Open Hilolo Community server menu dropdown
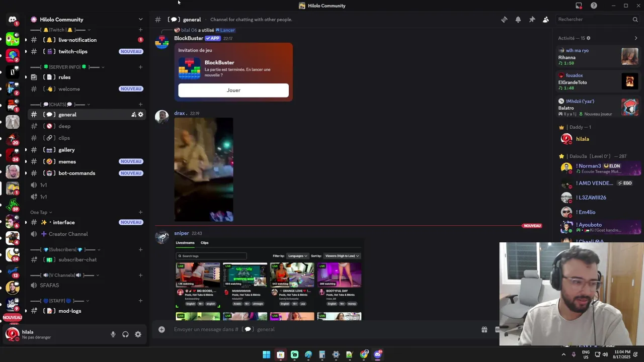Screen dimensions: 644x362 140,20
